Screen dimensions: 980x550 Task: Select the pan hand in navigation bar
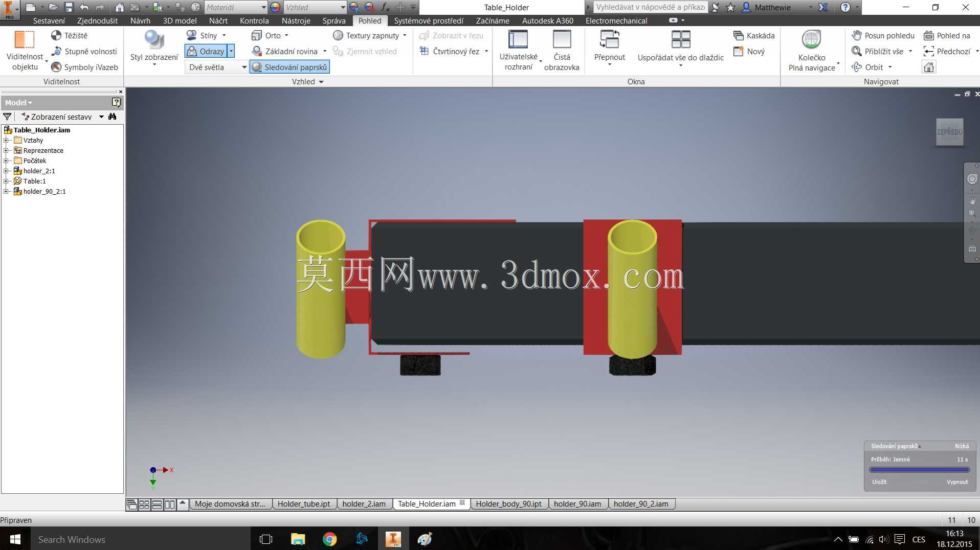(972, 201)
